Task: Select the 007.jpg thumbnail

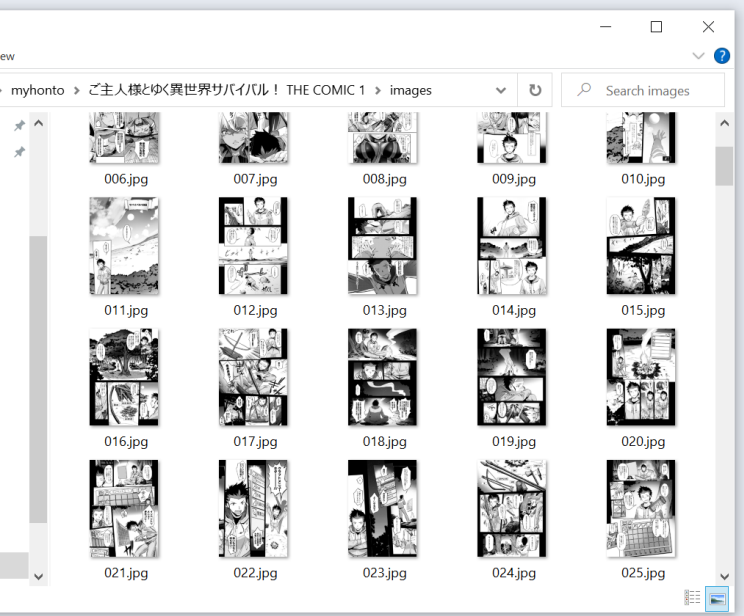Action: 253,138
